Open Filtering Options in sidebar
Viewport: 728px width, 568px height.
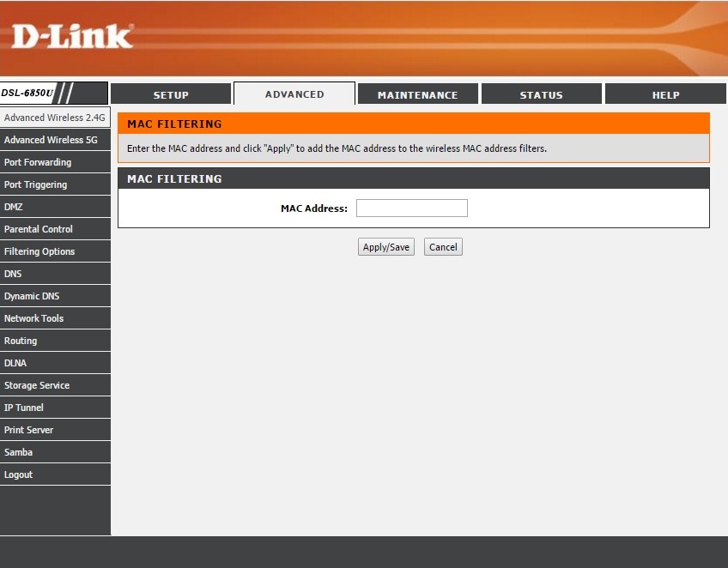pos(39,251)
